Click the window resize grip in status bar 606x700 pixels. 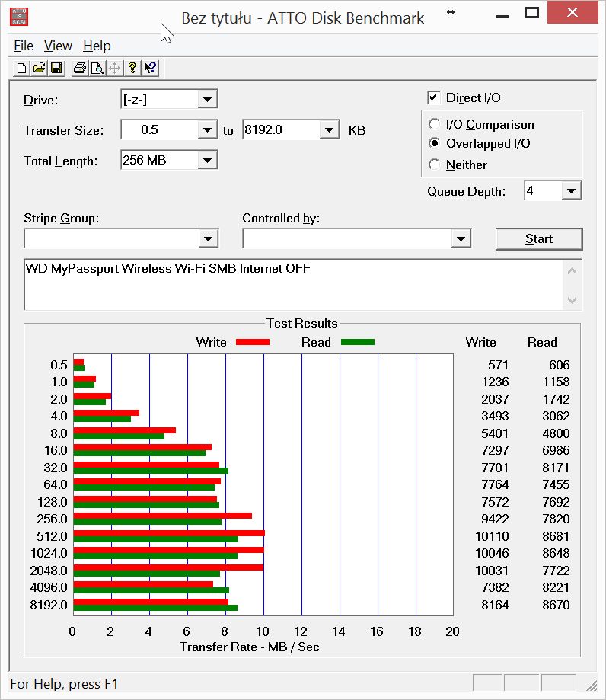[x=592, y=684]
